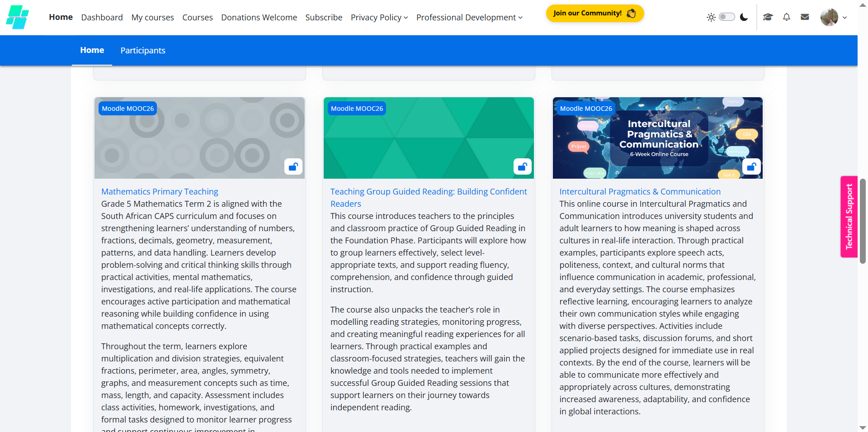Image resolution: width=868 pixels, height=432 pixels.
Task: Toggle the dark mode switch
Action: [x=727, y=17]
